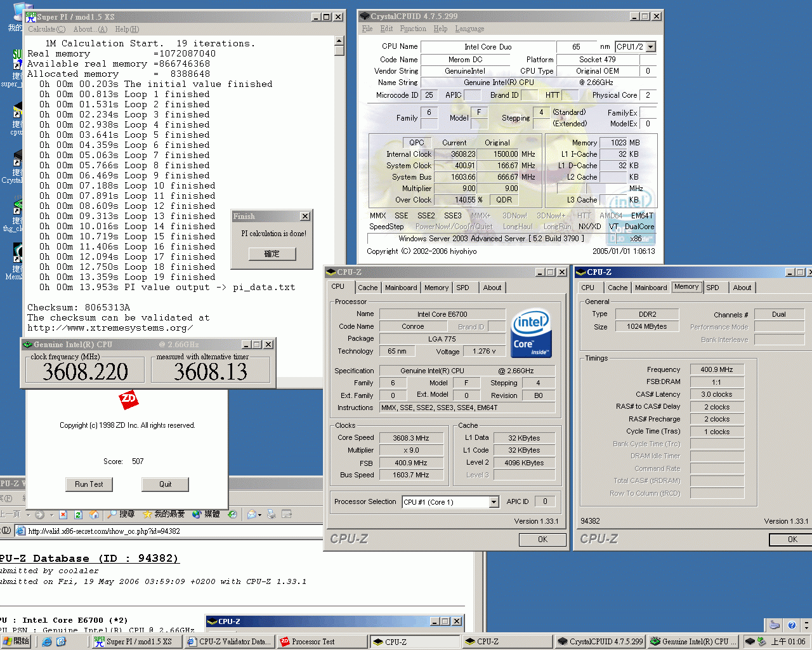Click Quit in Processor Test window
Screen dimensions: 812x650
166,484
